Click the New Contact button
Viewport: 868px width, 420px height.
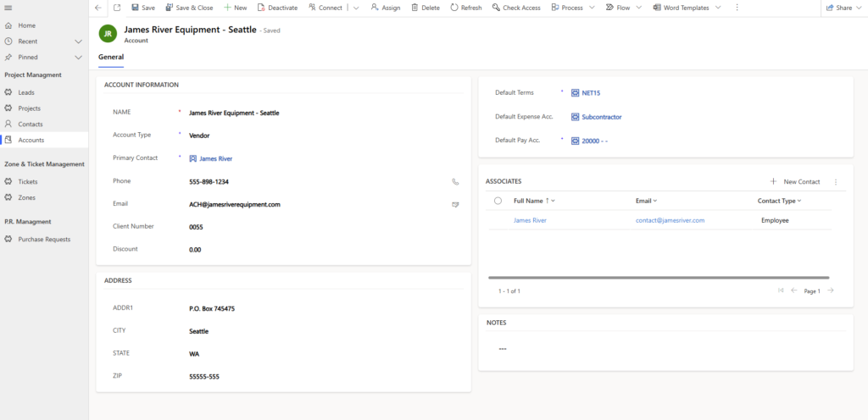click(x=795, y=181)
